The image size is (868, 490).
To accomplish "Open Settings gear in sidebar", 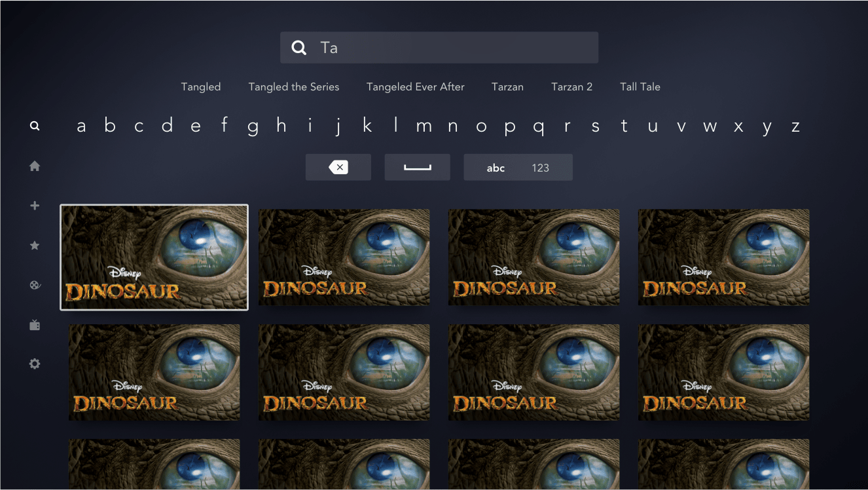I will point(35,364).
